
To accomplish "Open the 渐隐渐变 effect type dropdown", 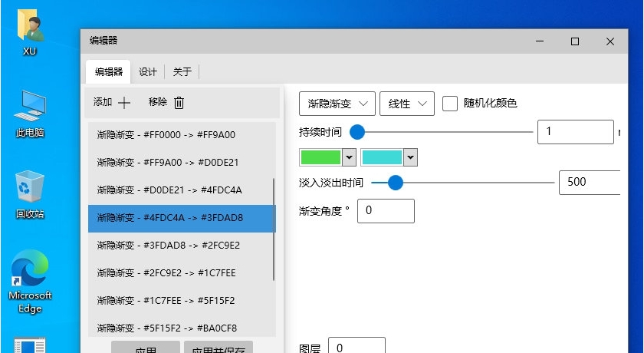I will pos(337,104).
